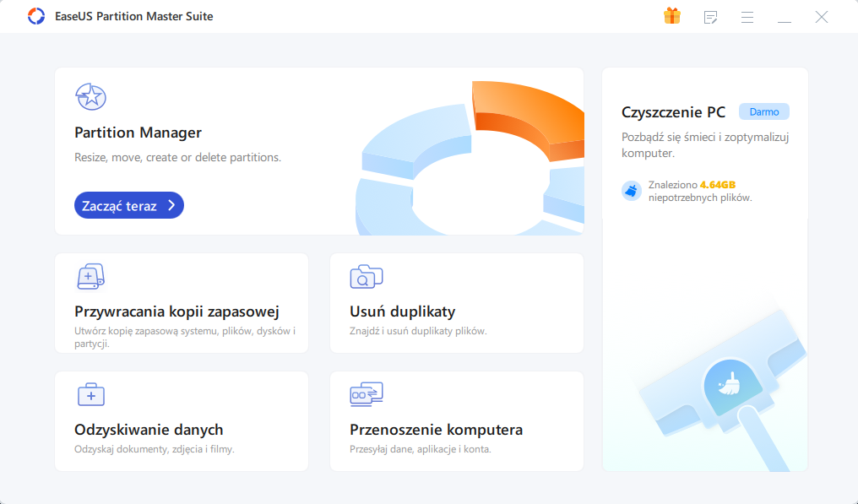
Task: Launch Przenoszenie komputera tool
Action: (457, 421)
